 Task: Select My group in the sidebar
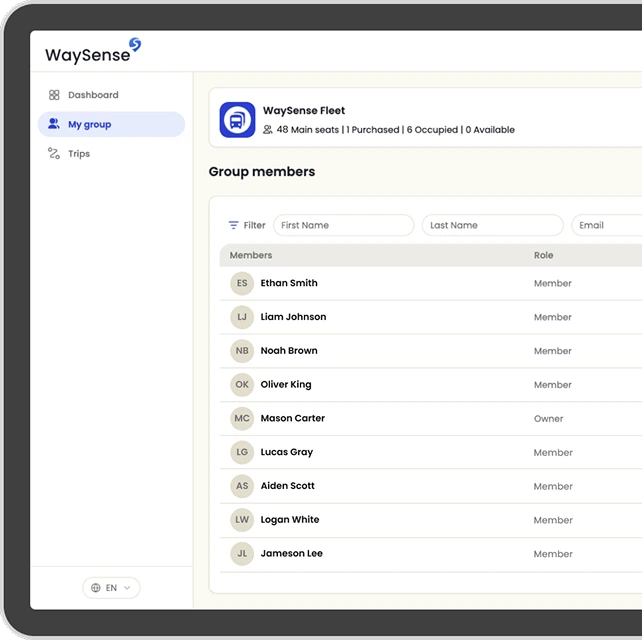click(x=111, y=124)
